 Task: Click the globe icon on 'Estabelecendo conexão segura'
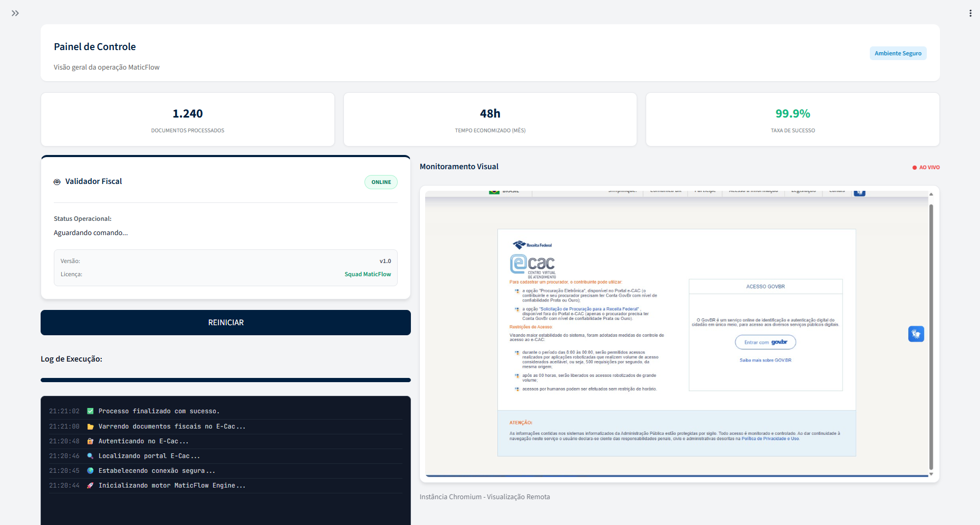(90, 470)
